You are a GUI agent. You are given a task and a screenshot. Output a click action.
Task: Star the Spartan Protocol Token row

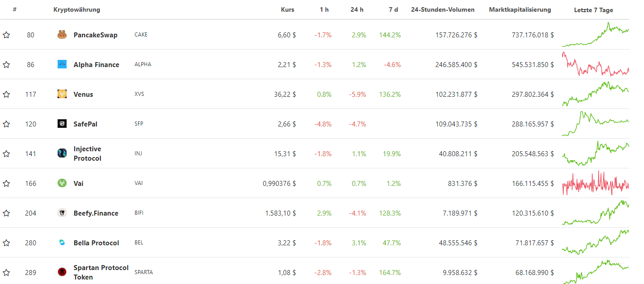(6, 273)
